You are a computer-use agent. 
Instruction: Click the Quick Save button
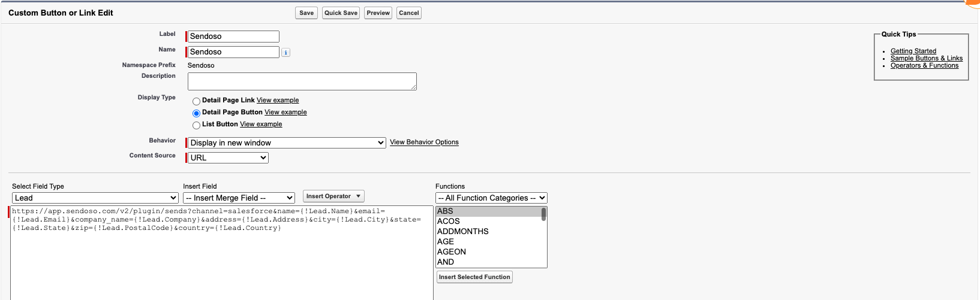tap(341, 13)
